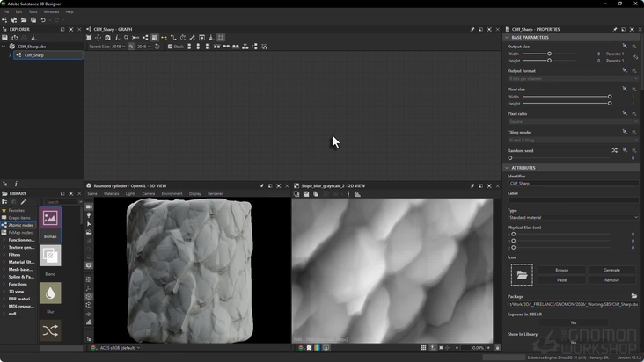Toggle the channel color bars icon in 2D view

tap(317, 348)
